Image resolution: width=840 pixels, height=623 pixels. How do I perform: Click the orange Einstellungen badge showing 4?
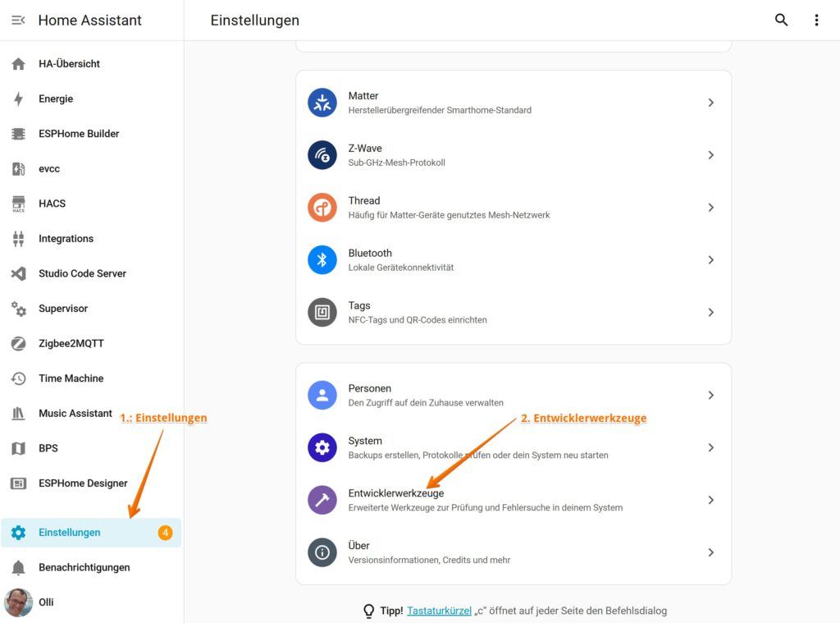point(165,533)
